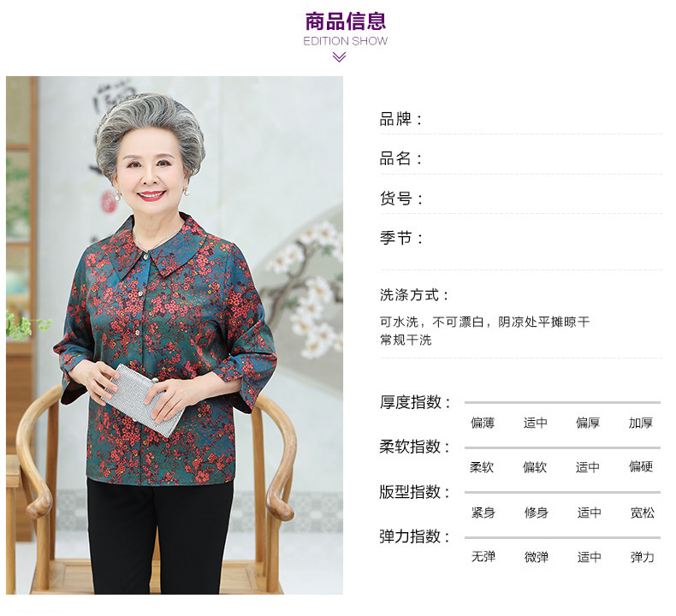The width and height of the screenshot is (676, 616).
Task: Select 偏厚 on thickness index
Action: pyautogui.click(x=588, y=423)
